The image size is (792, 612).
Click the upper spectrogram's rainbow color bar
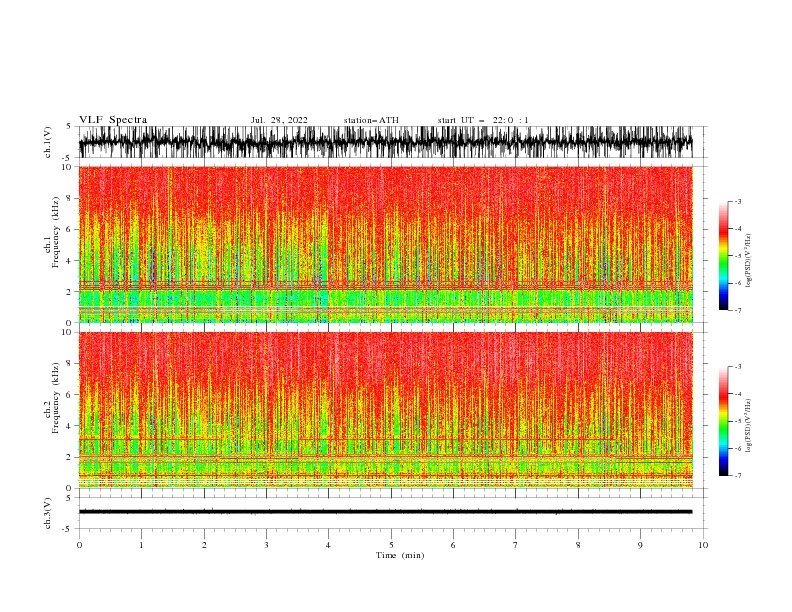tap(724, 256)
